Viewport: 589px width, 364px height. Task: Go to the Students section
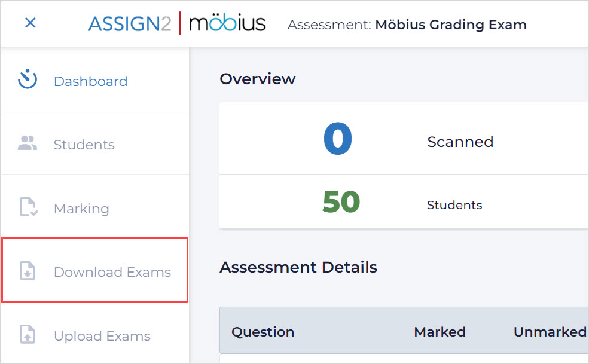84,145
